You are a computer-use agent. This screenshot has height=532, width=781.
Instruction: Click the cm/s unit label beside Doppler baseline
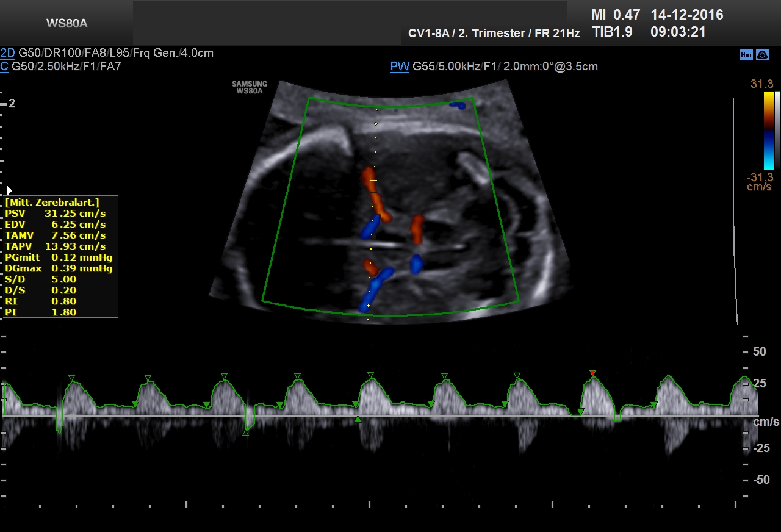tap(766, 422)
